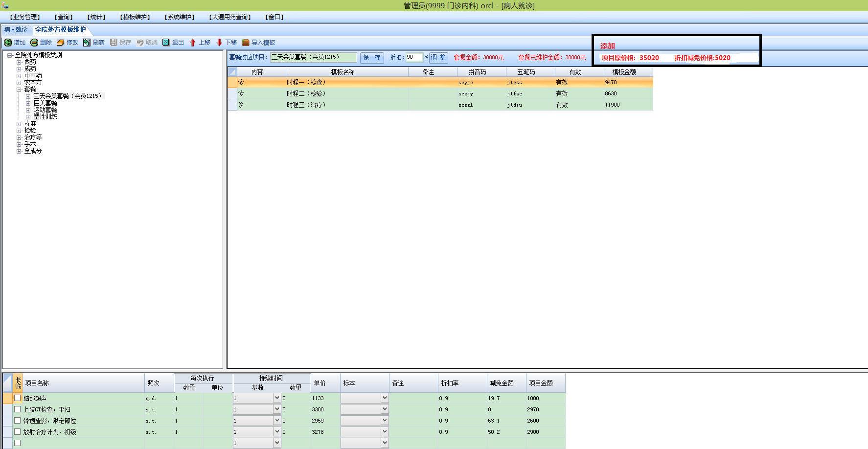The image size is (868, 449).
Task: Select the 全成分 tree item
Action: click(x=33, y=151)
